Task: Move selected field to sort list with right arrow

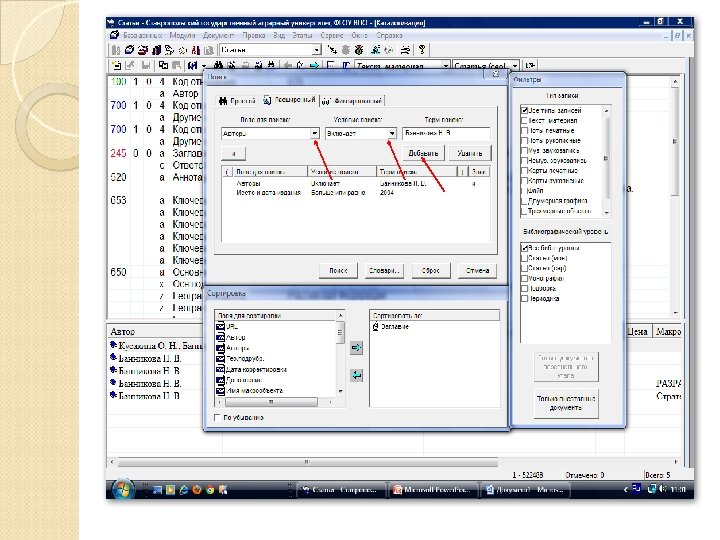Action: pyautogui.click(x=356, y=348)
